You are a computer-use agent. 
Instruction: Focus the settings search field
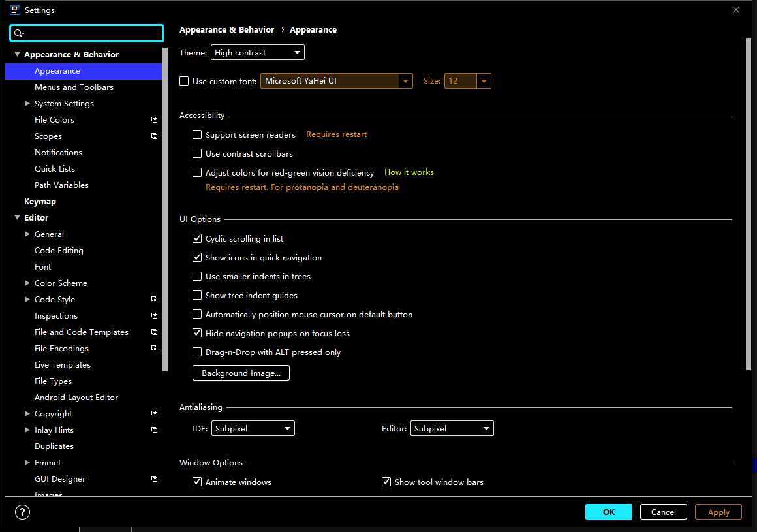87,33
